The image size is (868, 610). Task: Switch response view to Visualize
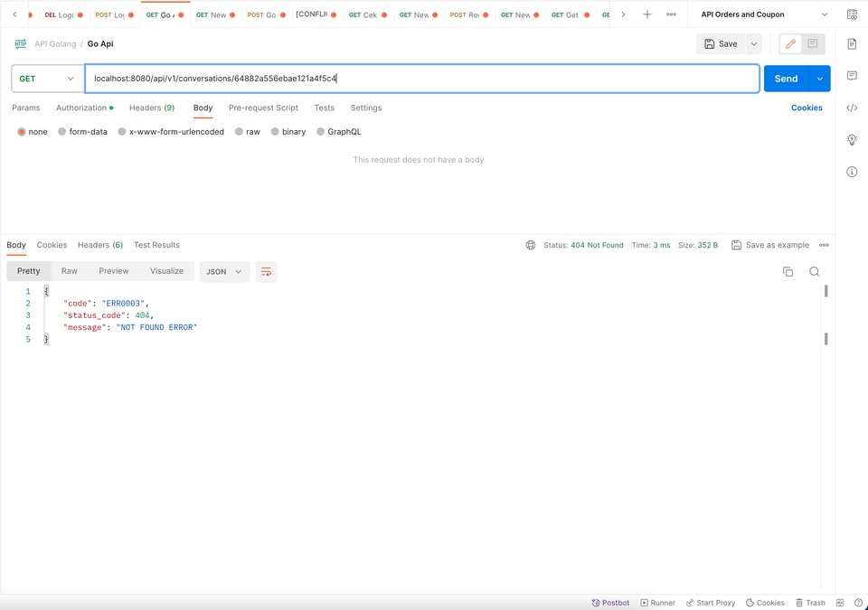[166, 271]
